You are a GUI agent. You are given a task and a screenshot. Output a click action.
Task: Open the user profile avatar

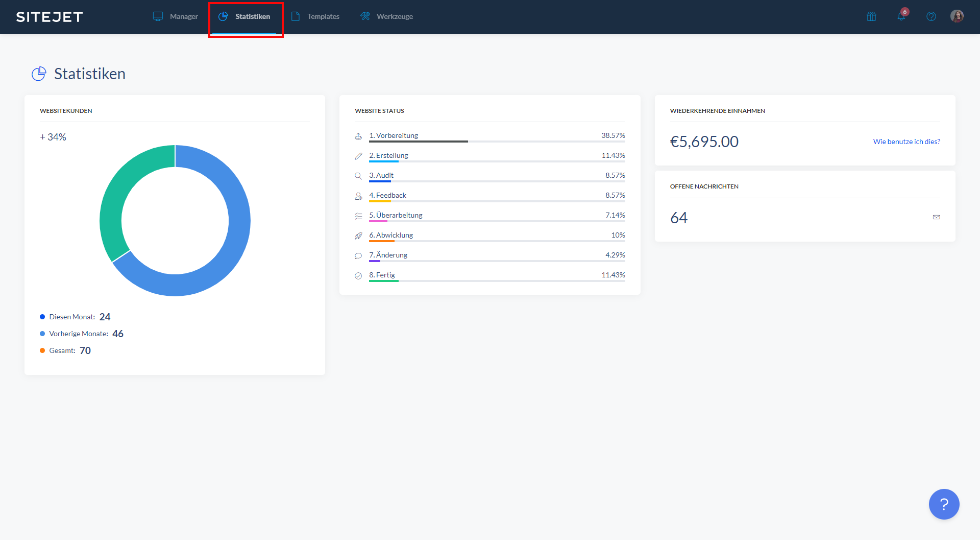pos(957,16)
